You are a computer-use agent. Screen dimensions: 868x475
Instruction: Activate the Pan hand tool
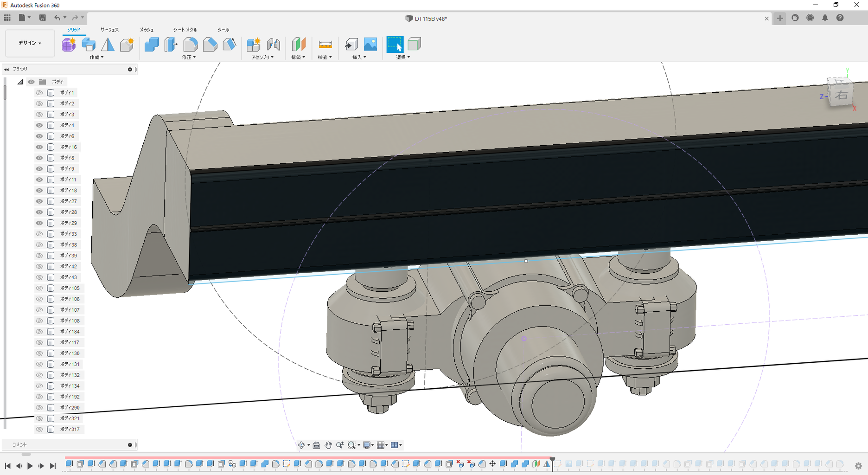tap(328, 445)
